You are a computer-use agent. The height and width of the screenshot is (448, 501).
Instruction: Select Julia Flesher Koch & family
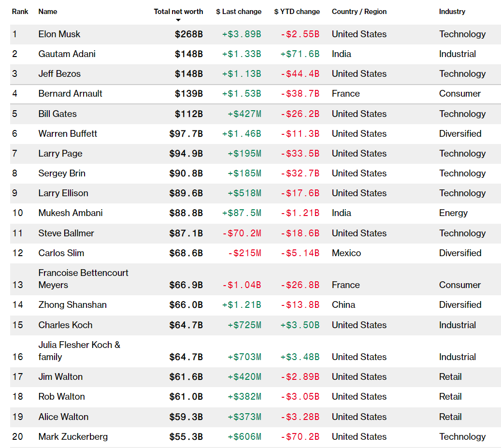79,351
